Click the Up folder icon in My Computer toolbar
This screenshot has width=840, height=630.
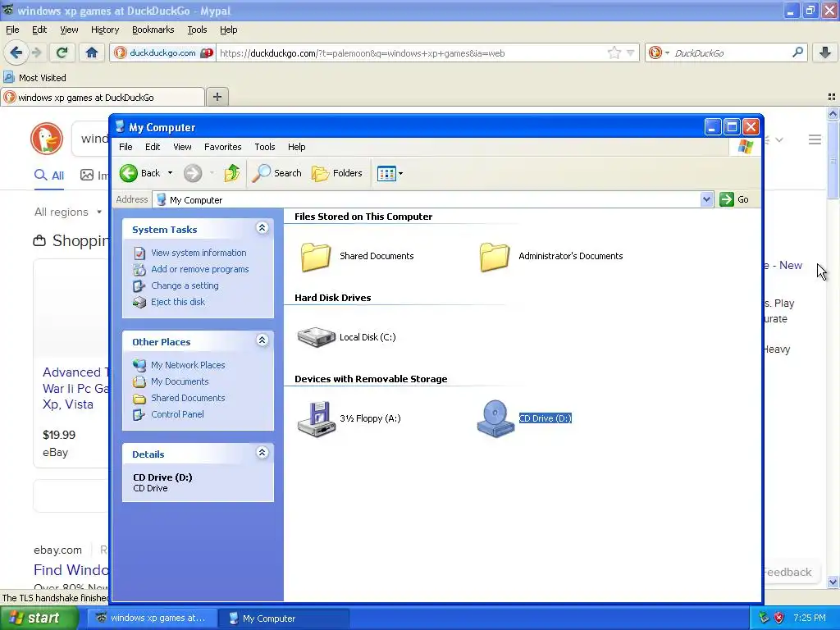(232, 173)
